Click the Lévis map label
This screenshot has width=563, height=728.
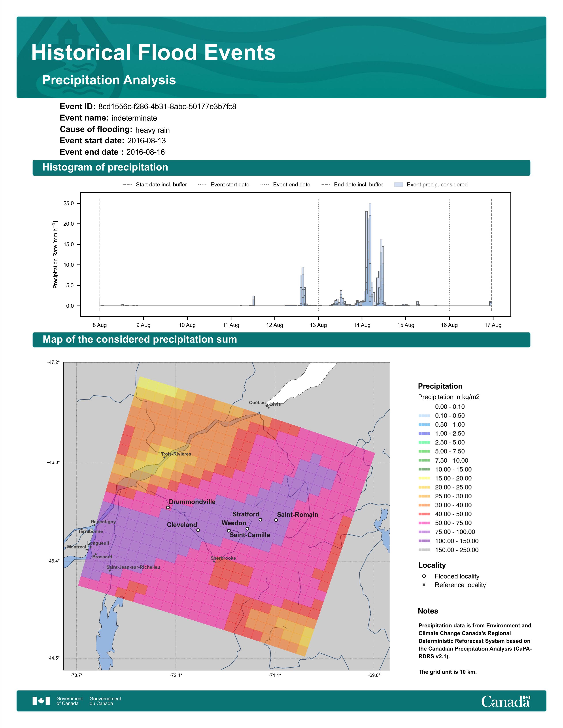275,404
